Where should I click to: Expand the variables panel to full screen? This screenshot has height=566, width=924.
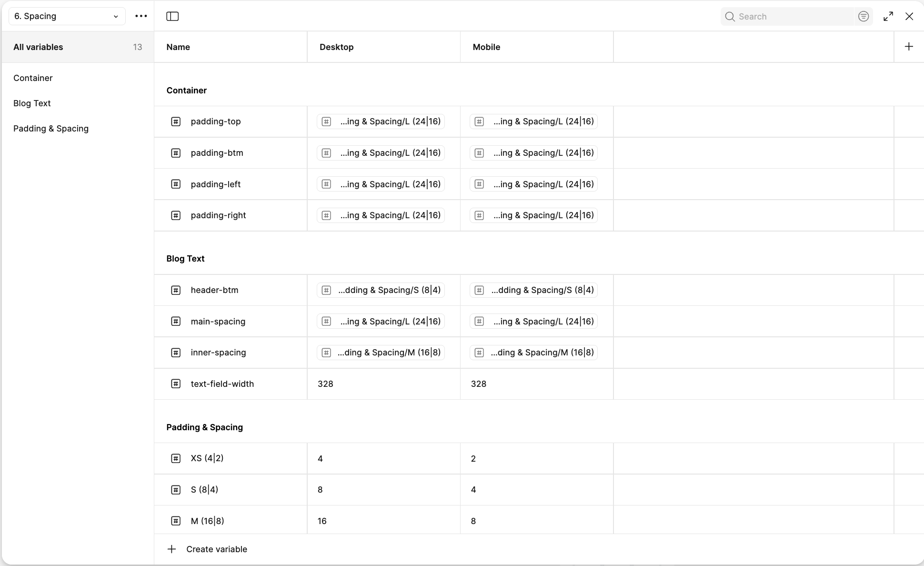(x=888, y=16)
